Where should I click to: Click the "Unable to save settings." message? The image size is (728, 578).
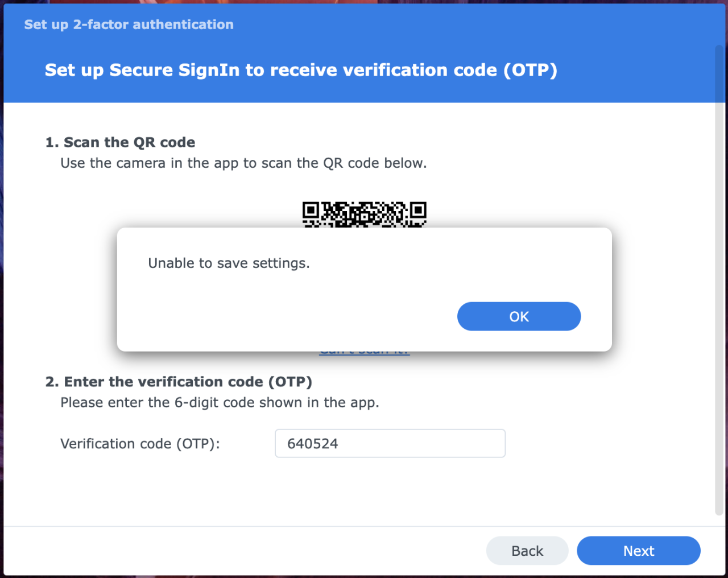tap(229, 263)
